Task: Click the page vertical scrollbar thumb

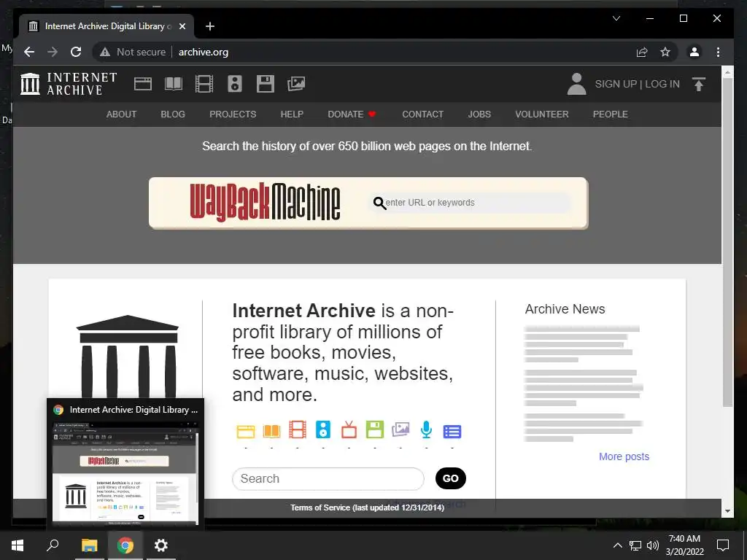Action: click(727, 242)
